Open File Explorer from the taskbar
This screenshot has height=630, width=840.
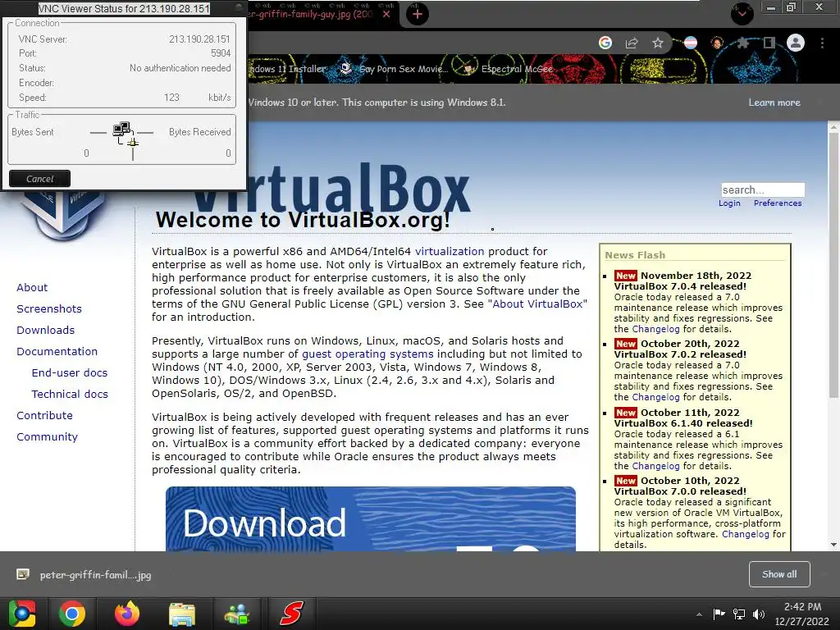tap(182, 614)
